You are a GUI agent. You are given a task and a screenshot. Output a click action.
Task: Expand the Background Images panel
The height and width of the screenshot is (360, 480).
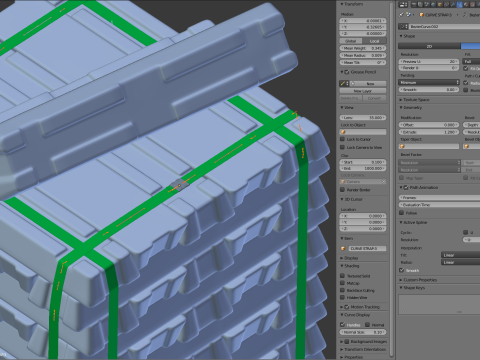(342, 342)
